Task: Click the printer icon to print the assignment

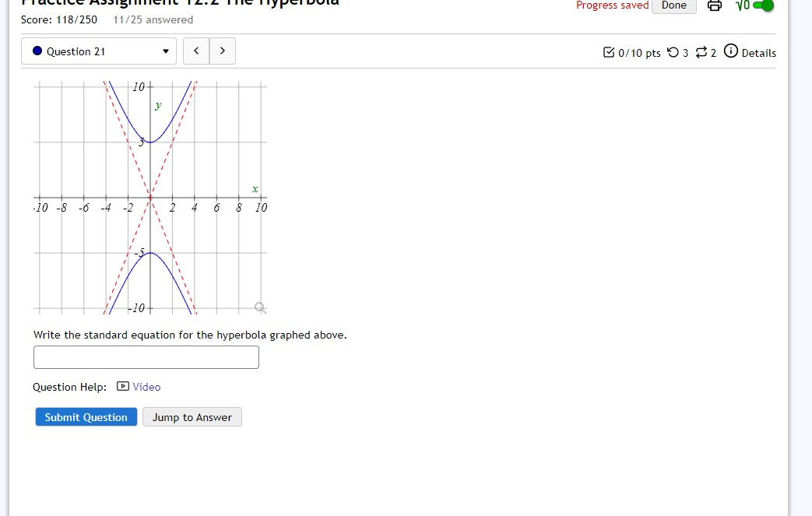Action: pyautogui.click(x=714, y=5)
